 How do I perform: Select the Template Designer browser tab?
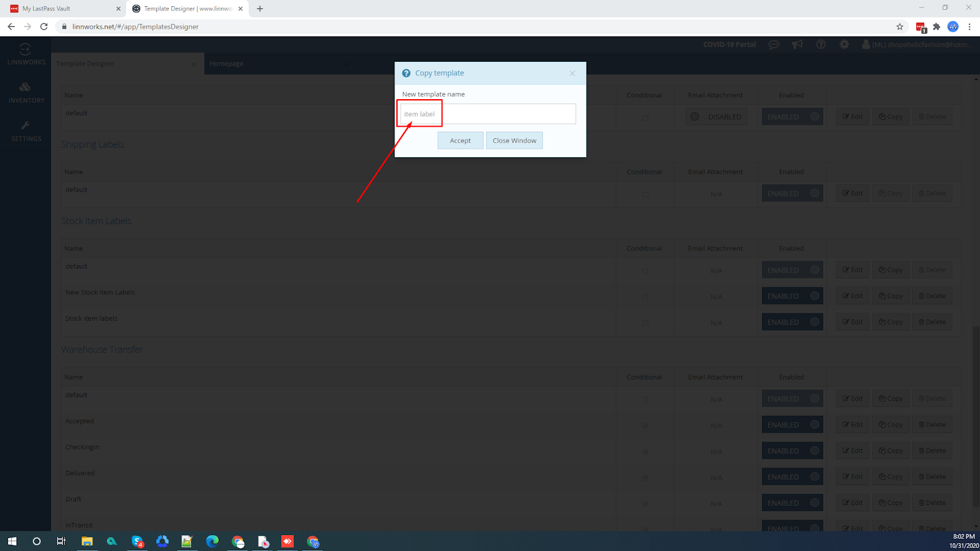[x=187, y=9]
